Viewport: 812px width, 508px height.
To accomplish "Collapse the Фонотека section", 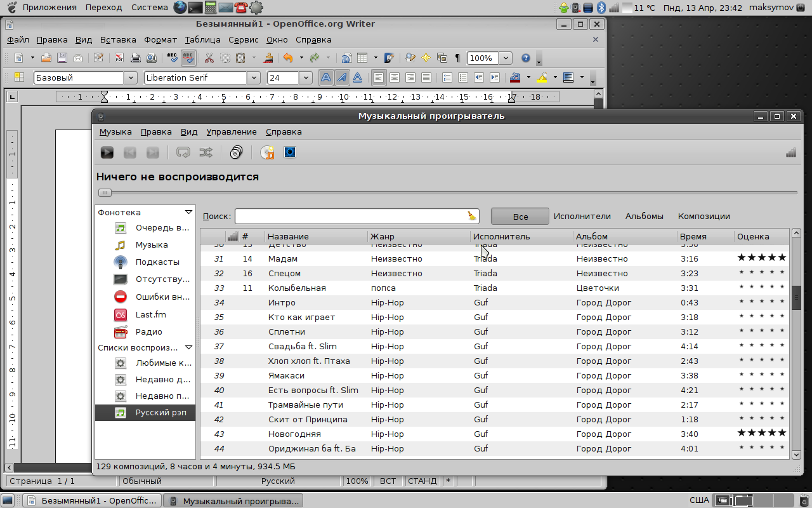I will (188, 212).
